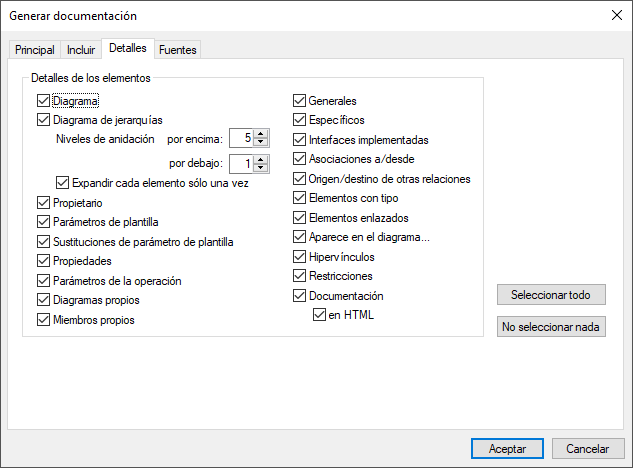Image resolution: width=633 pixels, height=468 pixels.
Task: Switch to the Principal tab
Action: tap(35, 50)
